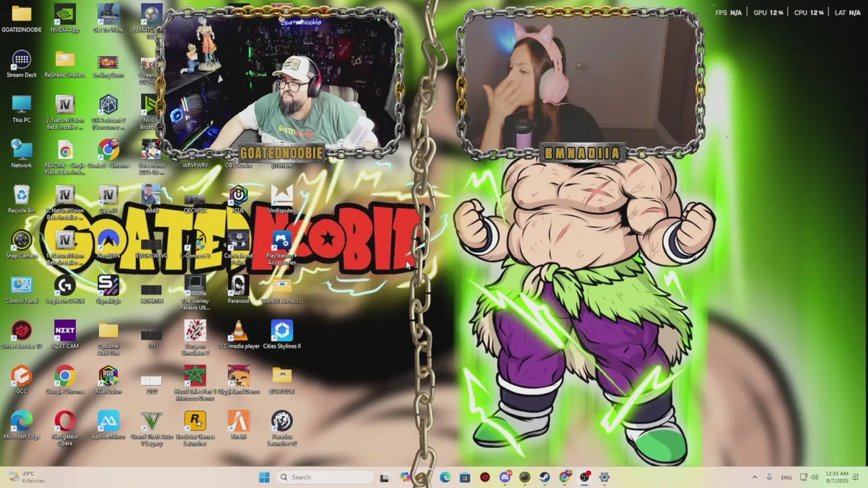Image resolution: width=868 pixels, height=488 pixels.
Task: Open Task View from the taskbar
Action: point(384,477)
